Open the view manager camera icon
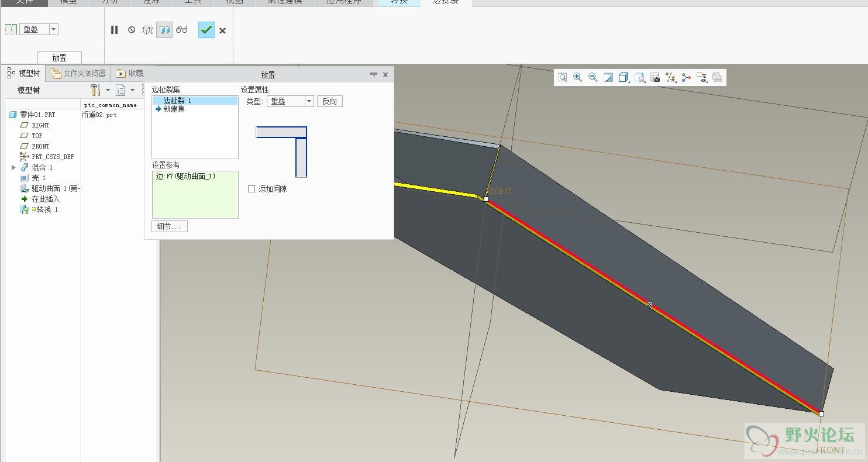868x462 pixels. tap(655, 77)
